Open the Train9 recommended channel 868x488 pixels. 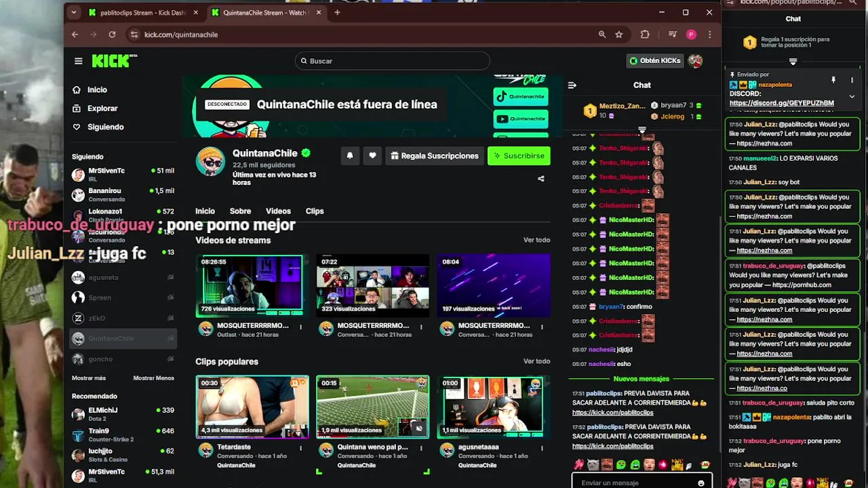pyautogui.click(x=123, y=434)
